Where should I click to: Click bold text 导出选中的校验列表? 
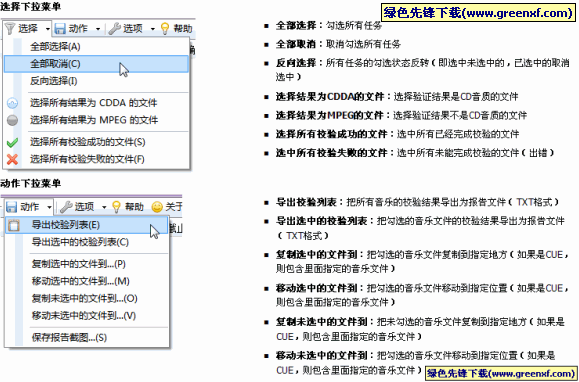pyautogui.click(x=322, y=221)
